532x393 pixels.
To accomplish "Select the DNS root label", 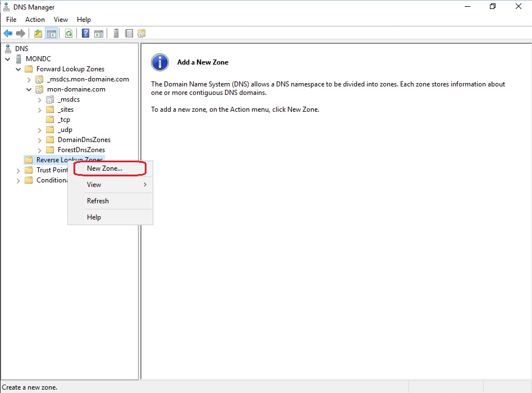I will point(22,48).
